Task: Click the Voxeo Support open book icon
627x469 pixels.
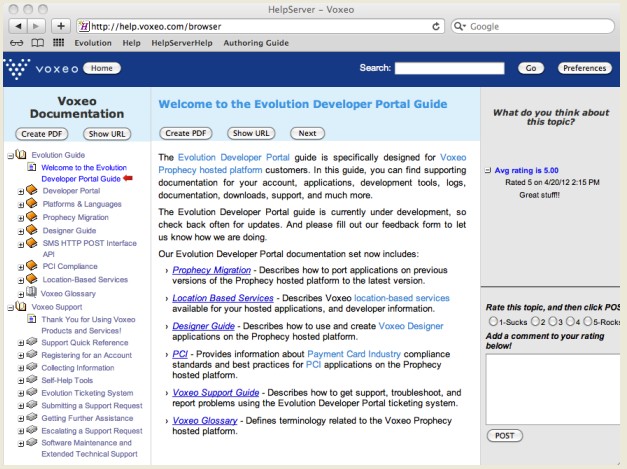Action: (21, 306)
